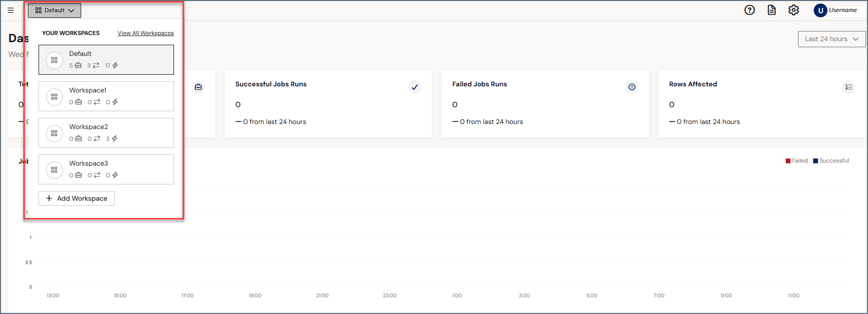The width and height of the screenshot is (868, 314).
Task: Click the lightning bolt icon in Workspace2 row
Action: [115, 139]
